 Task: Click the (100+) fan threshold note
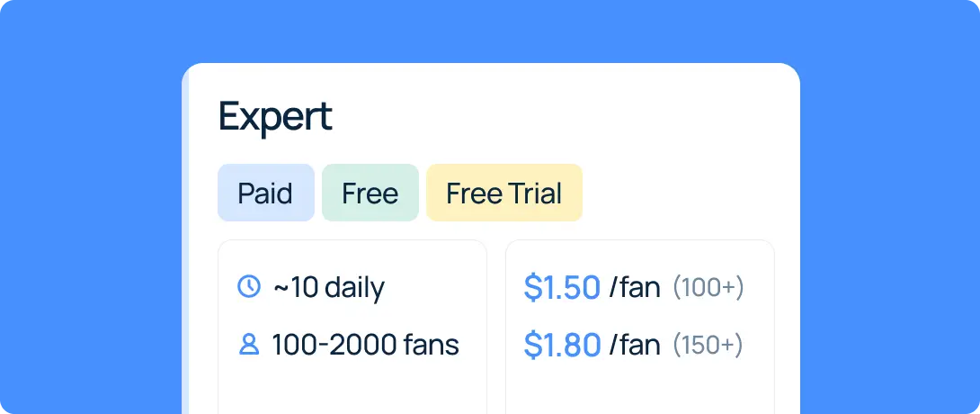click(708, 287)
